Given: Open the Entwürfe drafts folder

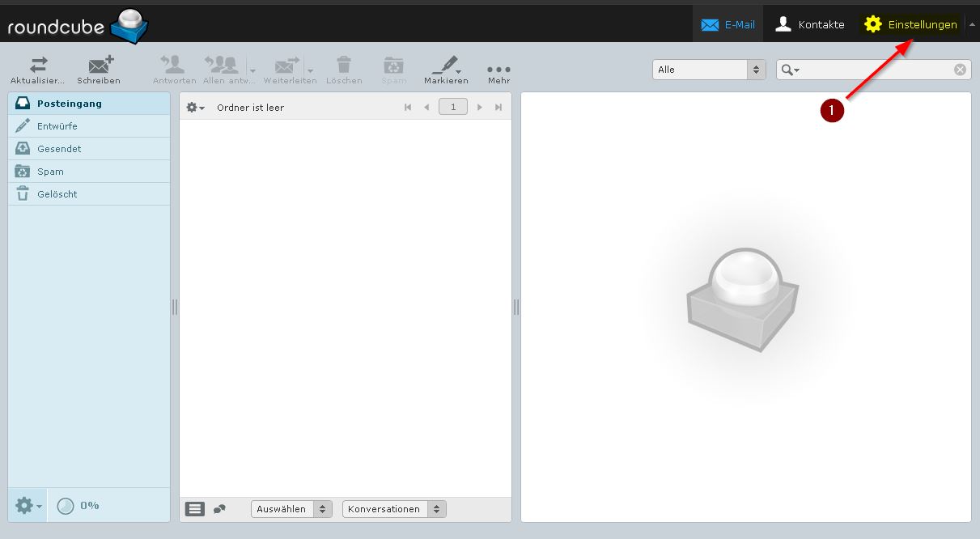Looking at the screenshot, I should (57, 126).
